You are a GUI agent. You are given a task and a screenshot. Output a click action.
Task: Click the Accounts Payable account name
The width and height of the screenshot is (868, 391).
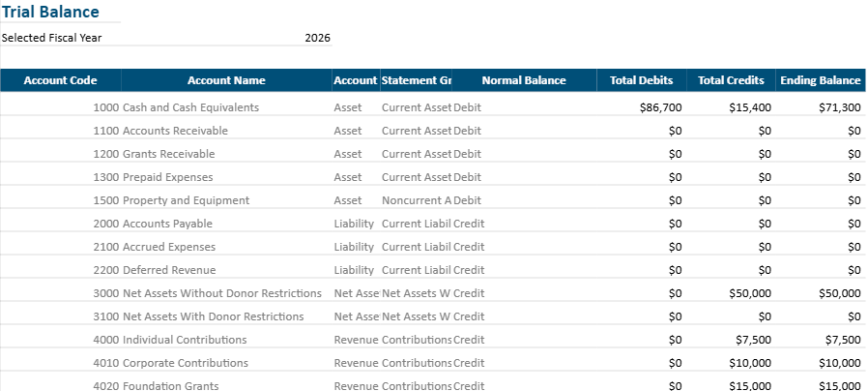coord(167,224)
